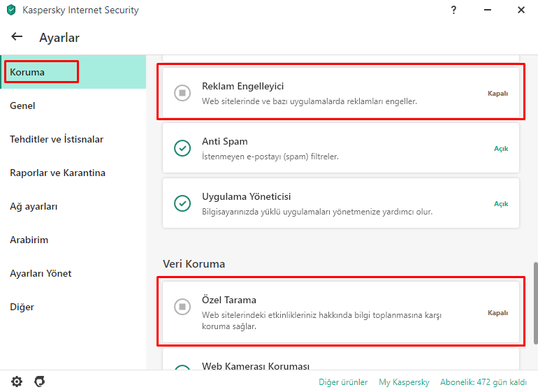Click the Uygulama Yöneticisi checkmark icon
The width and height of the screenshot is (538, 392).
click(182, 203)
